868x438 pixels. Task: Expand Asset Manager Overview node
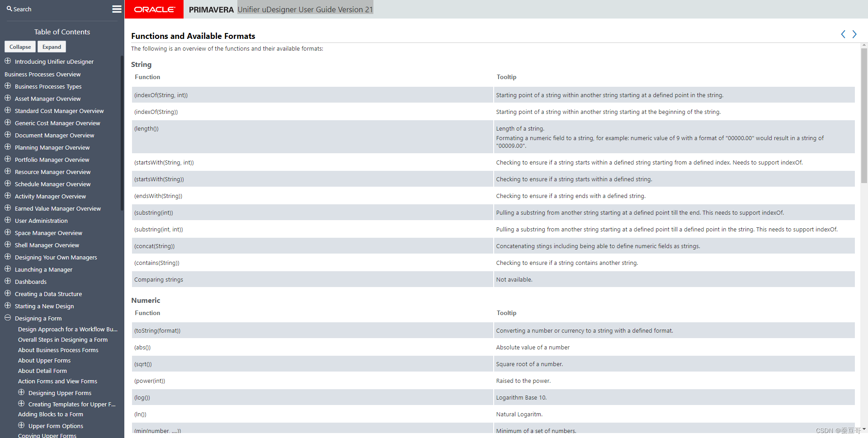8,98
